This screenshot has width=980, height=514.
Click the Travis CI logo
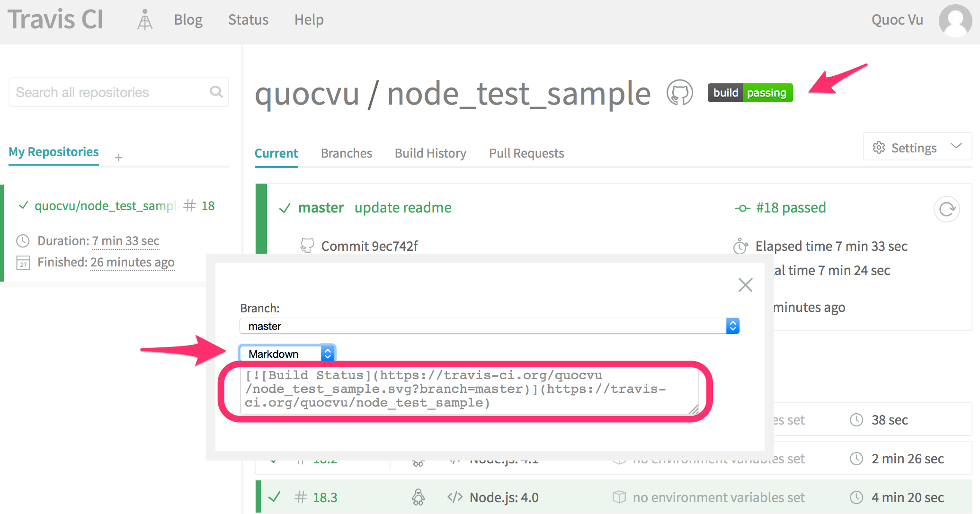[x=55, y=19]
